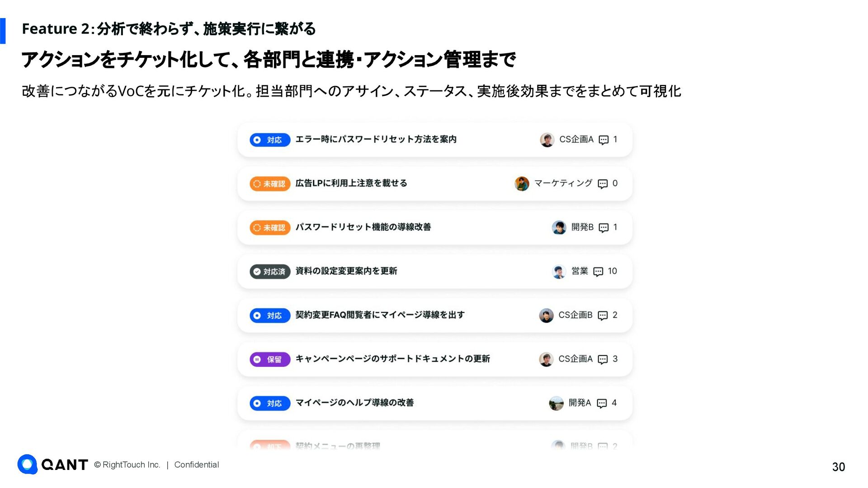
Task: Click the 対応 status badge on the first ticket
Action: point(269,140)
